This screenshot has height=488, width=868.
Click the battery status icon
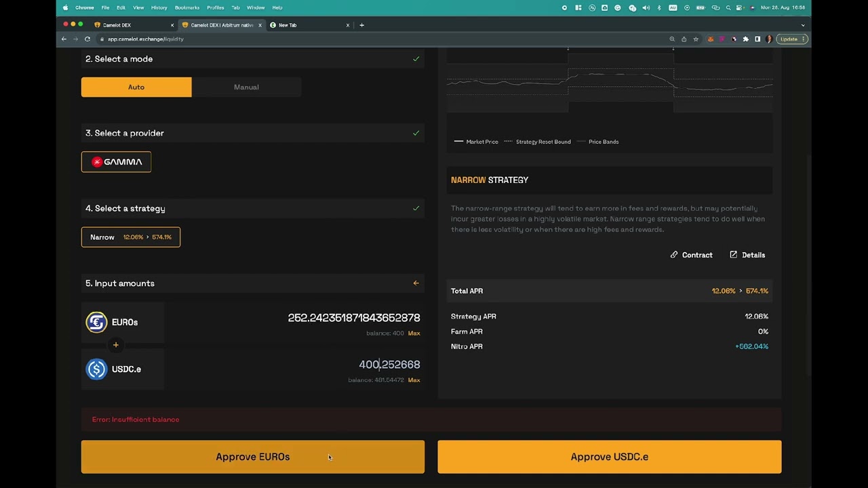click(701, 7)
